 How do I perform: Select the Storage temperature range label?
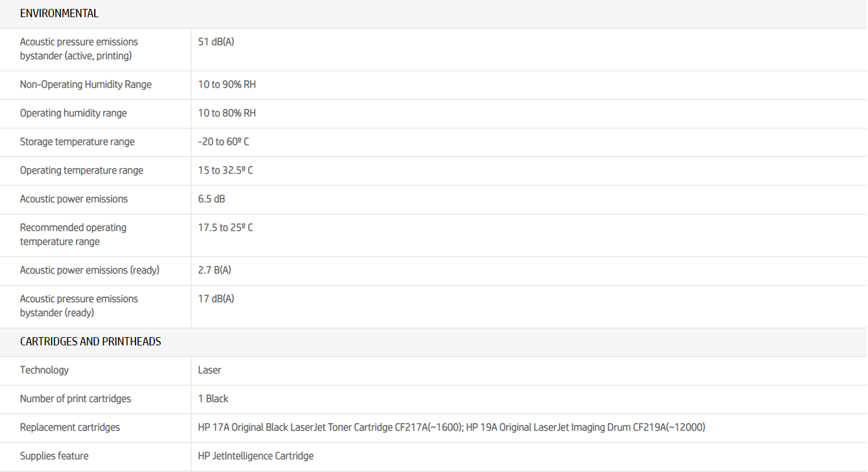coord(77,142)
